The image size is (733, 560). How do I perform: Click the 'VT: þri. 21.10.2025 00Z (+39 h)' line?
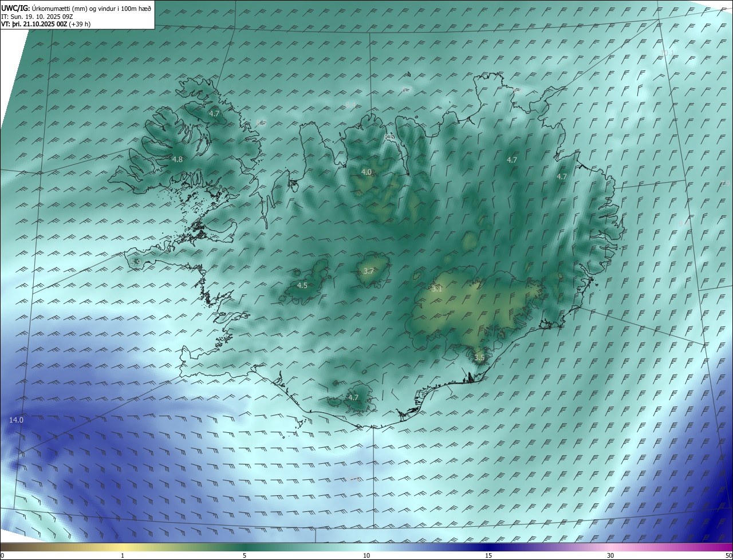click(46, 24)
